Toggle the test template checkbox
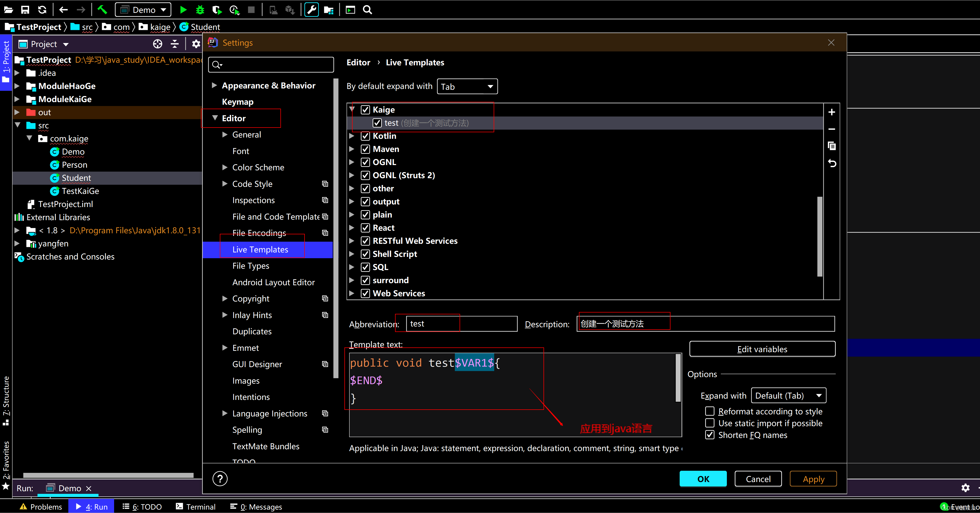Image resolution: width=980 pixels, height=513 pixels. click(377, 123)
